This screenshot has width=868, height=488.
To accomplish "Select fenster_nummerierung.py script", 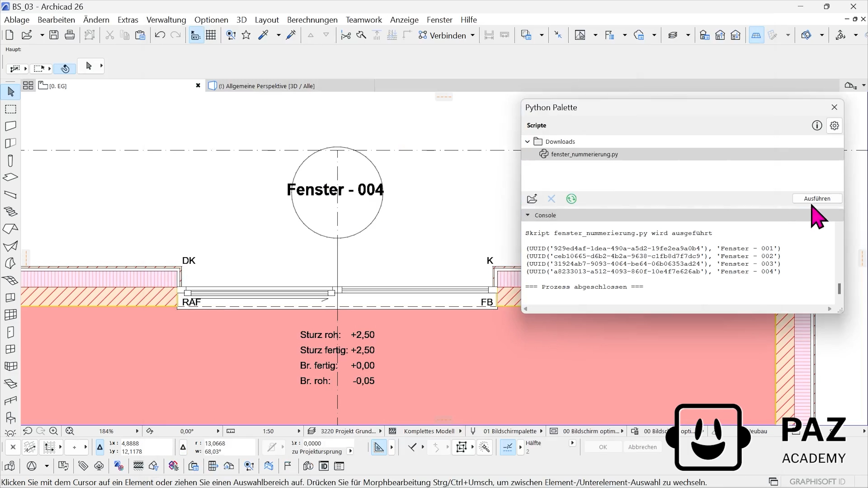I will [683, 154].
